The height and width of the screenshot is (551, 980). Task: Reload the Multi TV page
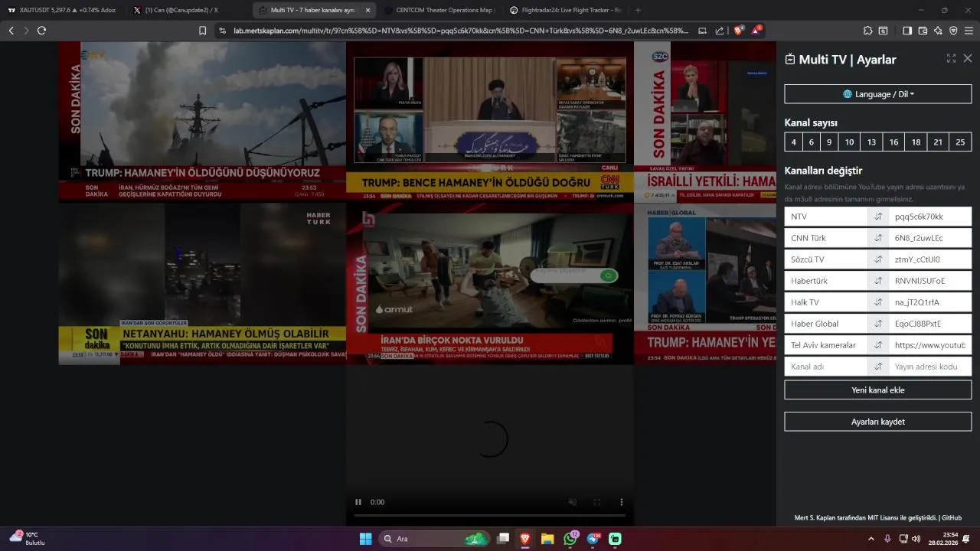(41, 31)
